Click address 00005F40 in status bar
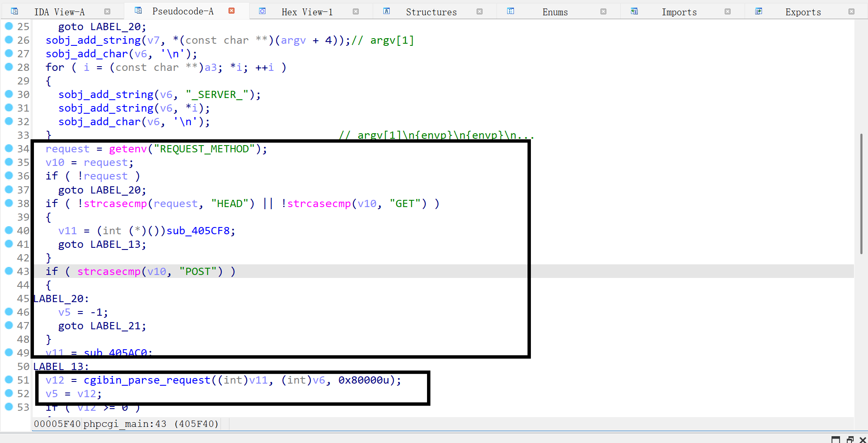The height and width of the screenshot is (443, 868). point(57,424)
